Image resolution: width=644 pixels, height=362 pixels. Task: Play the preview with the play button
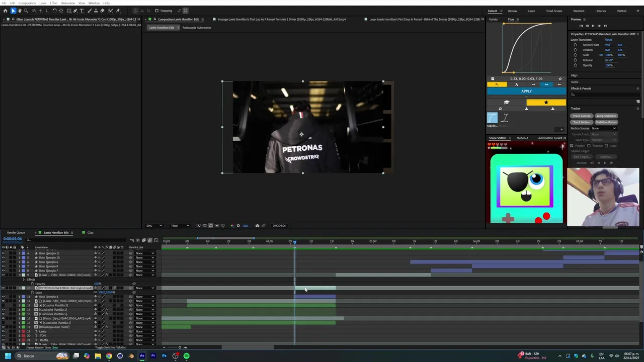tap(593, 26)
